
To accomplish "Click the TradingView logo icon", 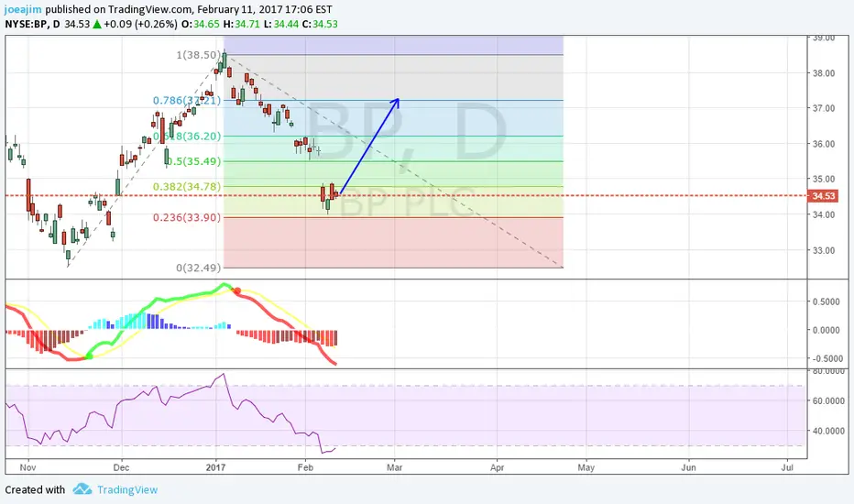I will click(x=82, y=488).
